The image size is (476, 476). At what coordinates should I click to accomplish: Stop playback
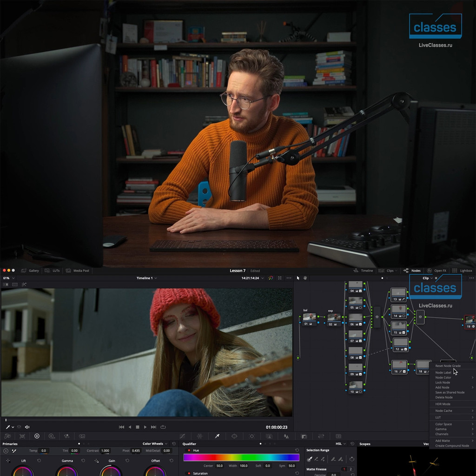[x=138, y=427]
